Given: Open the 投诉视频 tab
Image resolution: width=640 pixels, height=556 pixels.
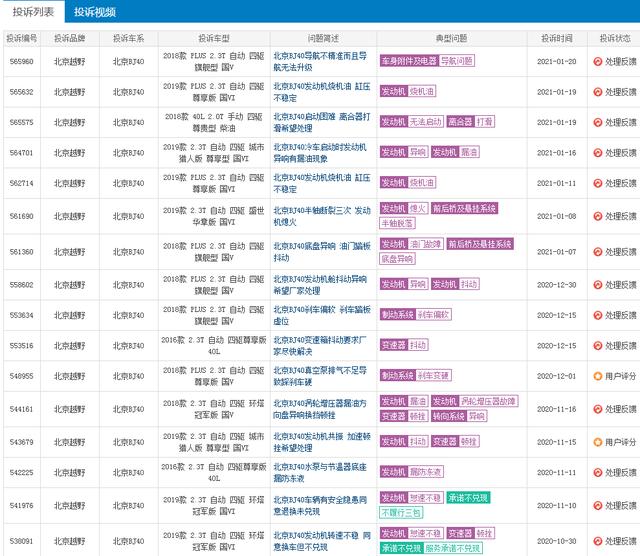Looking at the screenshot, I should (x=95, y=12).
